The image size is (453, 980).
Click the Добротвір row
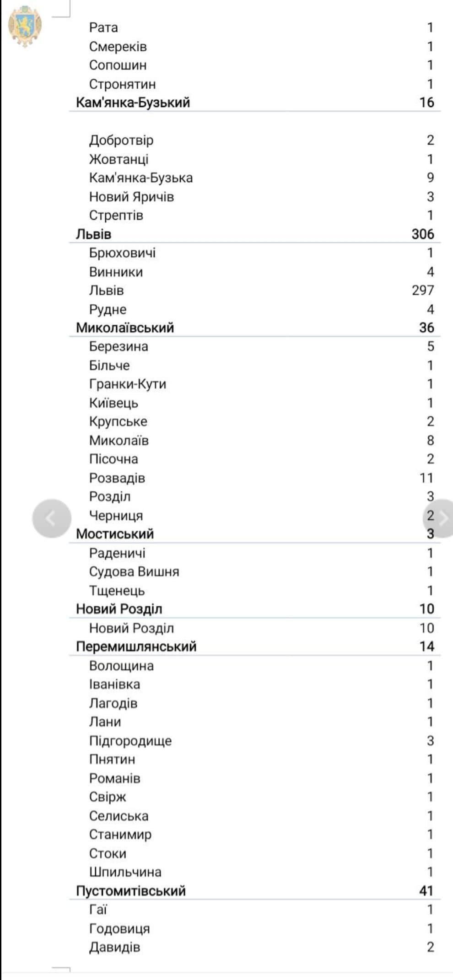[x=121, y=140]
